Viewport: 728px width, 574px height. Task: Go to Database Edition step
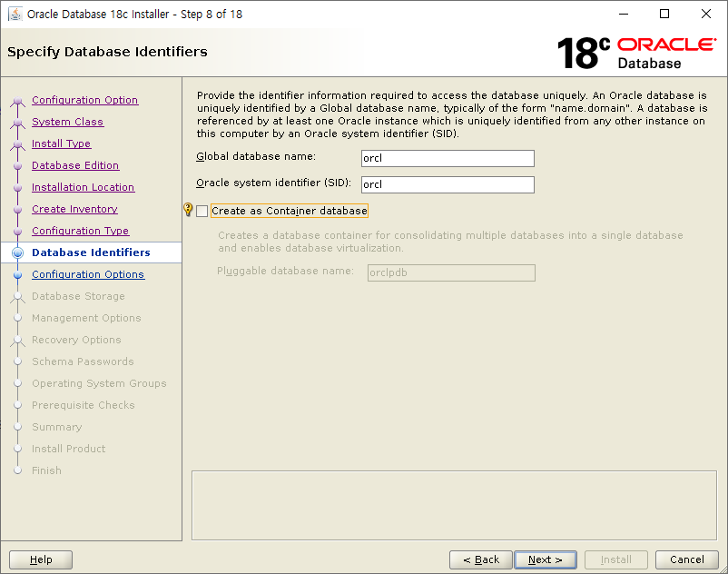coord(75,165)
